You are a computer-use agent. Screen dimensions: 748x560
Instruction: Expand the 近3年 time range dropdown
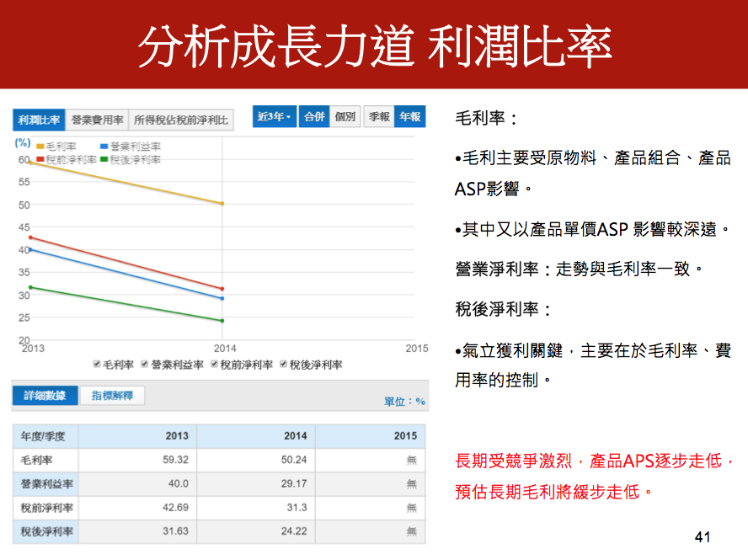pos(275,117)
